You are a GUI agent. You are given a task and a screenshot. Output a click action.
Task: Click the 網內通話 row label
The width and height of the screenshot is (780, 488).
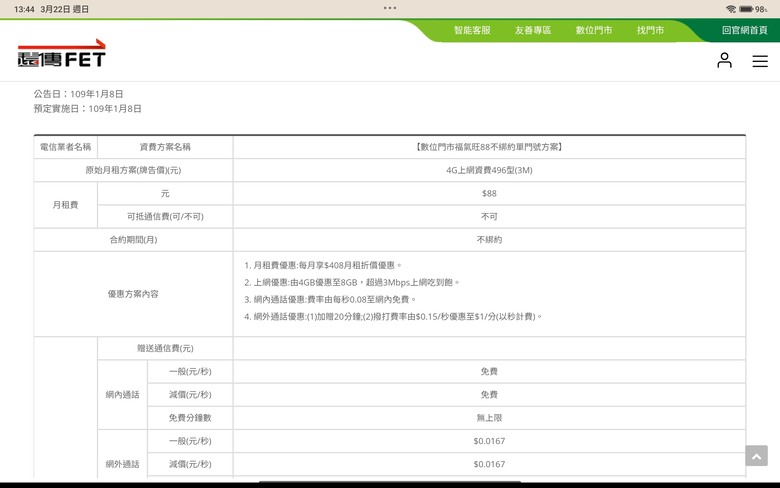(x=122, y=395)
